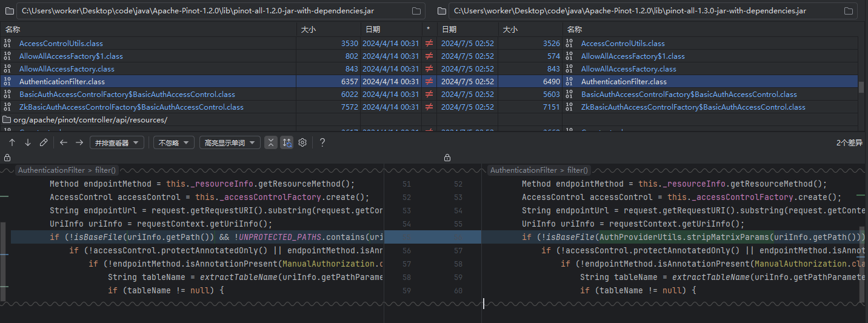868x323 pixels.
Task: Sort by left 名称 column header
Action: point(149,29)
